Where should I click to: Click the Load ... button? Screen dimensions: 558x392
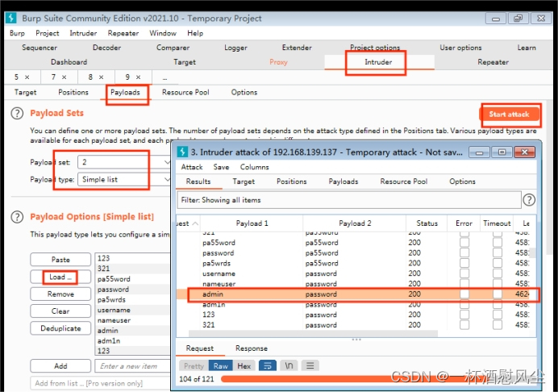click(x=60, y=277)
